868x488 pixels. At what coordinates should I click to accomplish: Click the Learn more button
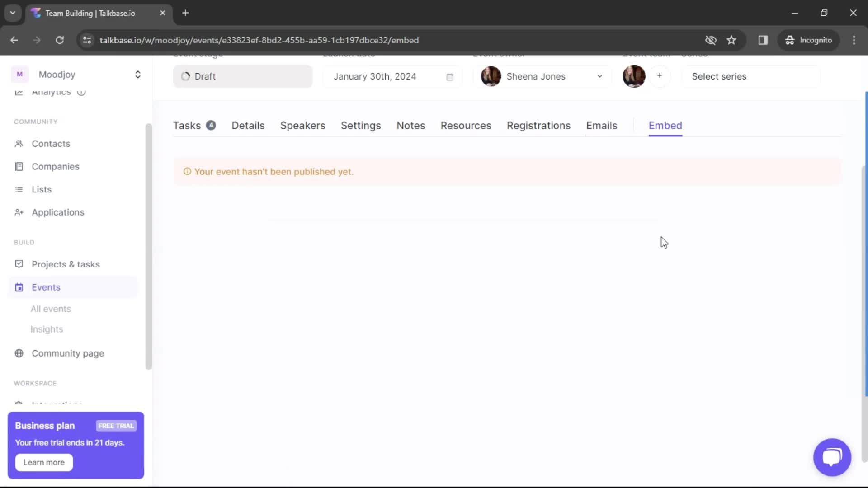43,462
